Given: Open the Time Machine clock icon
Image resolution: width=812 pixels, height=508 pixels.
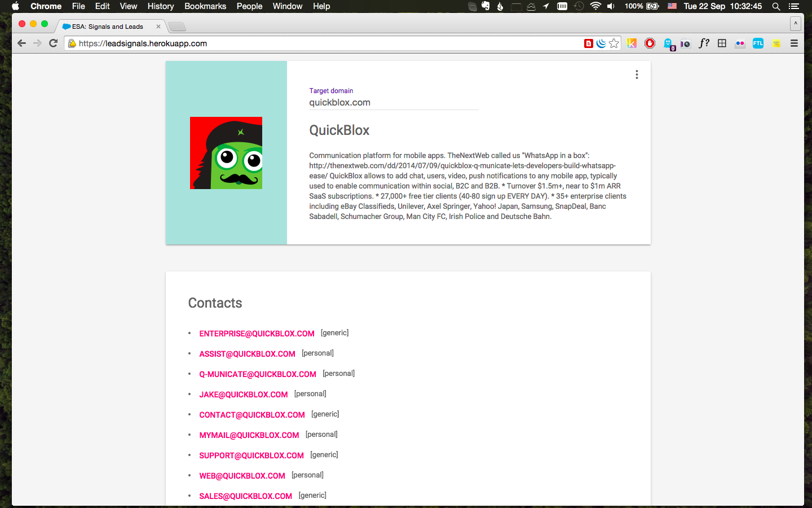Looking at the screenshot, I should [x=579, y=6].
